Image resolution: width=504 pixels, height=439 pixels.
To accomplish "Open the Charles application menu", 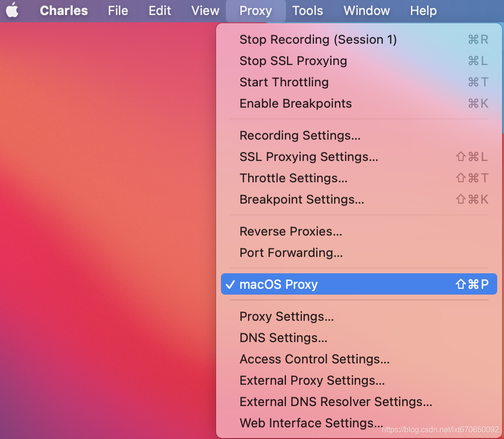I will pos(63,11).
